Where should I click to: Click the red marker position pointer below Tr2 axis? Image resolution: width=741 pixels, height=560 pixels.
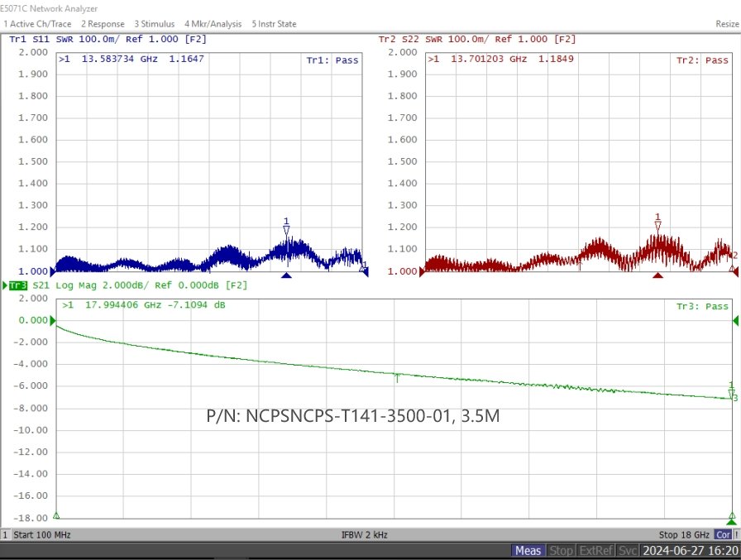[x=657, y=275]
